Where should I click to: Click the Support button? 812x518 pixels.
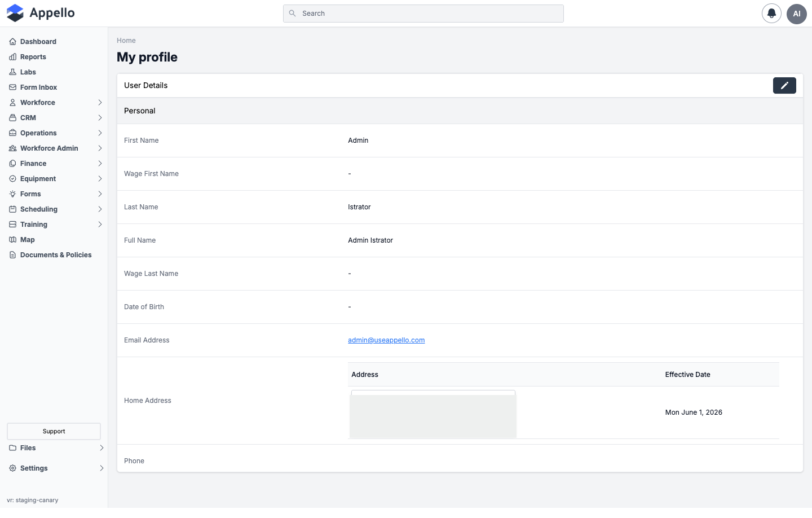coord(54,431)
